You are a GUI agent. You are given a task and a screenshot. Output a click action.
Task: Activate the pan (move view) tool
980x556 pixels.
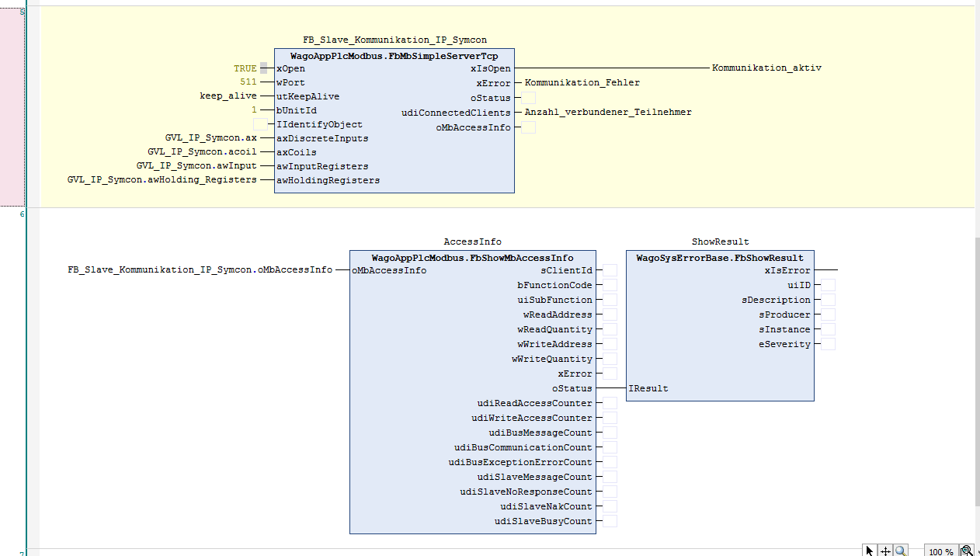pos(885,551)
